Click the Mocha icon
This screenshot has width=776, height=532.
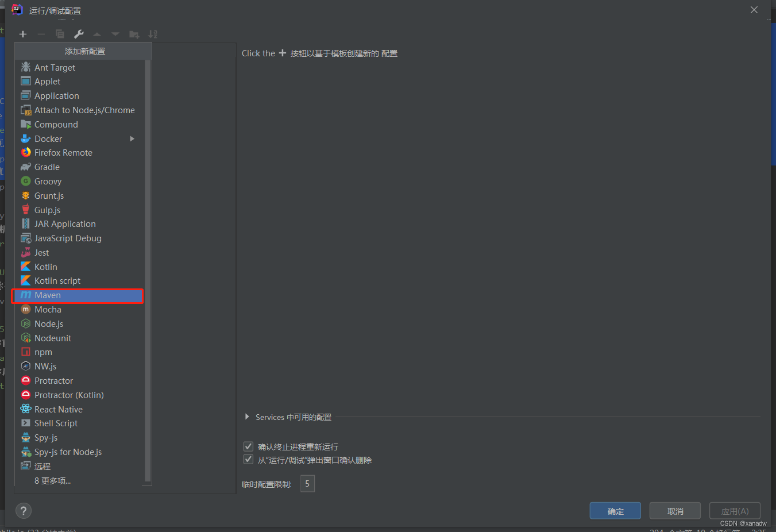(x=26, y=309)
